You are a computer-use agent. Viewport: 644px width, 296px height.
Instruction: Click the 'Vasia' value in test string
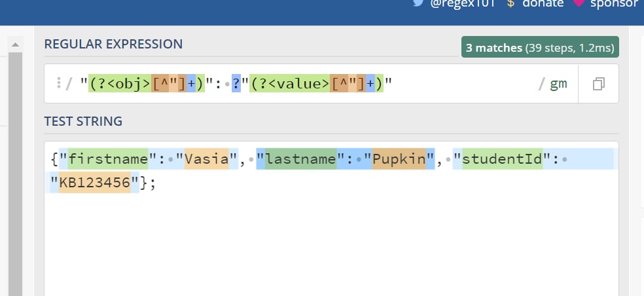pos(206,159)
